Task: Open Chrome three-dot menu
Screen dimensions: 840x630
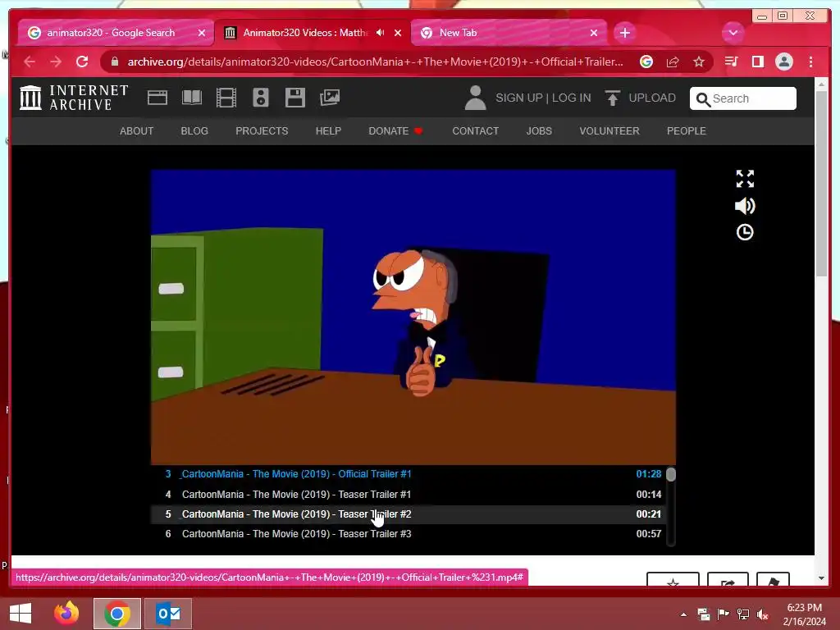Action: pos(810,62)
